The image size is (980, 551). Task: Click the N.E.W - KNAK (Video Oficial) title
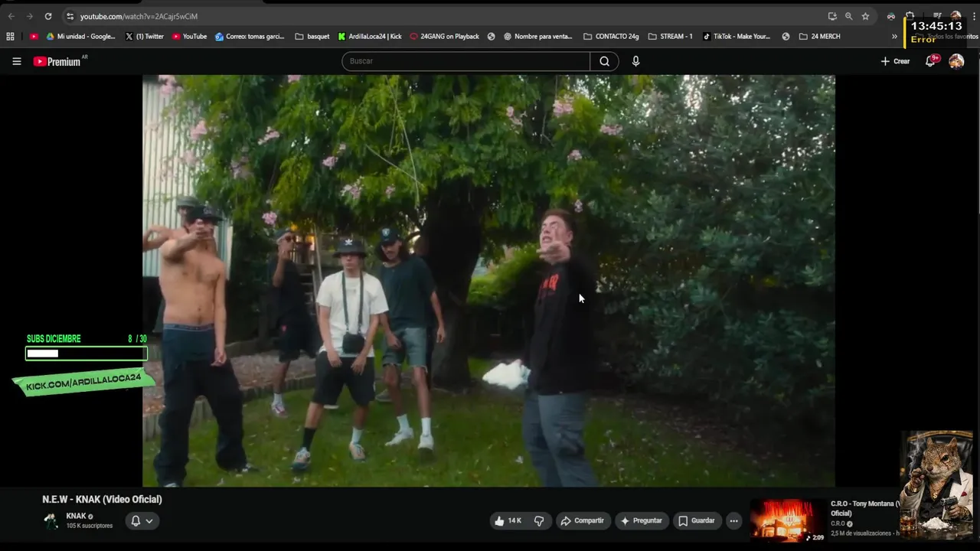[102, 500]
